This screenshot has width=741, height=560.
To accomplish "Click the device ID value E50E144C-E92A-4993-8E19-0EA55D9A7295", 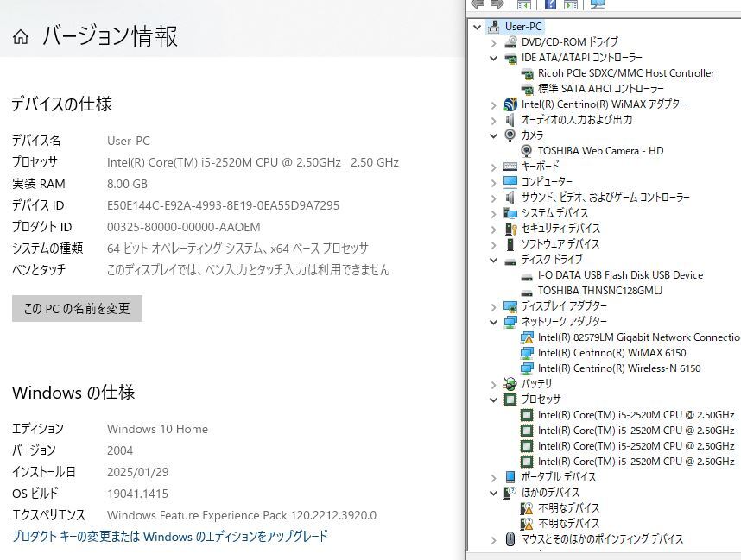I will [x=223, y=205].
